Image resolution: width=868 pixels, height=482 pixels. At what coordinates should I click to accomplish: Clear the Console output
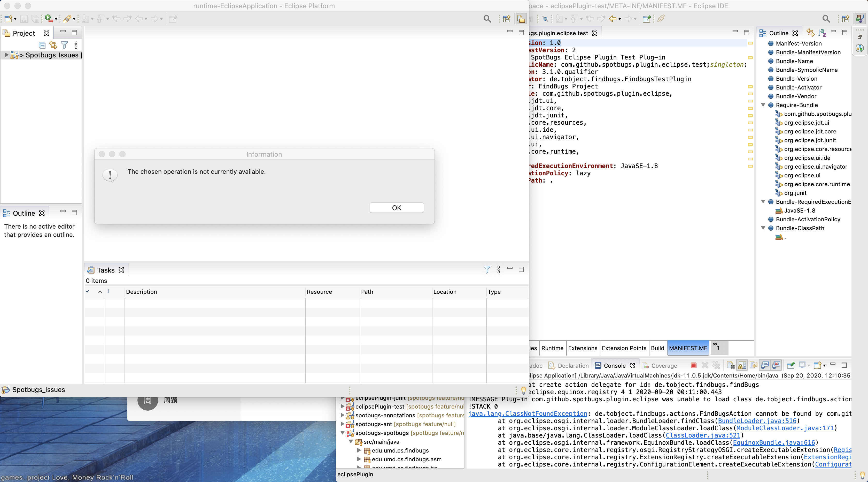pyautogui.click(x=731, y=365)
